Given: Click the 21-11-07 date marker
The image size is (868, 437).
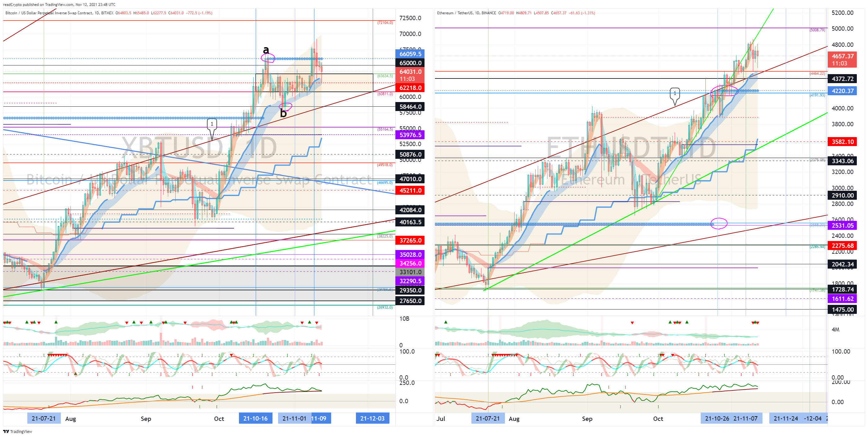Looking at the screenshot, I should tap(745, 418).
